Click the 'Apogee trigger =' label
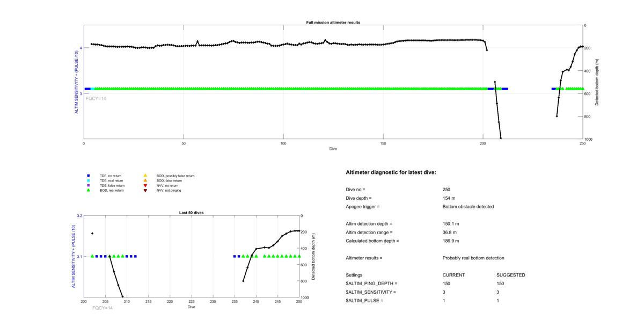This screenshot has width=644, height=334. 363,207
